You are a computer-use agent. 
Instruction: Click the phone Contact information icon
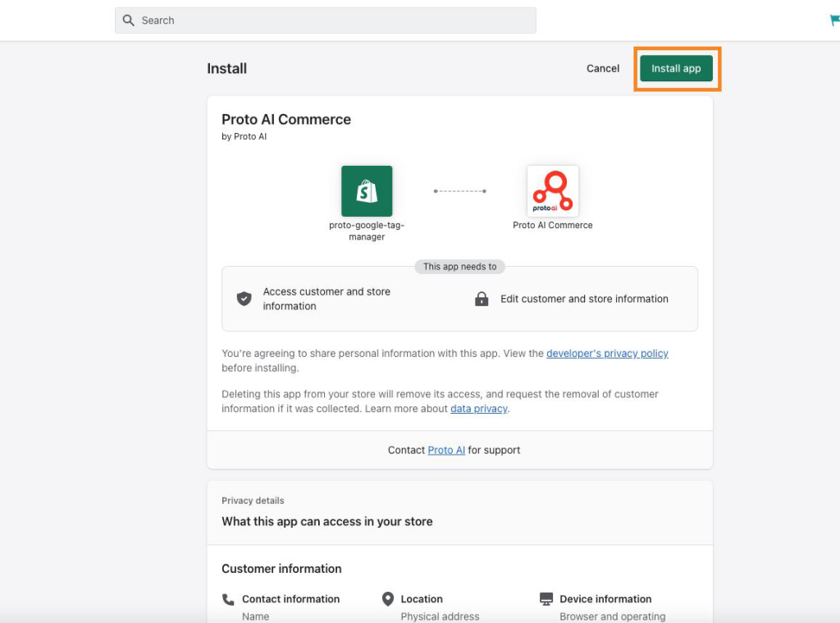click(228, 599)
